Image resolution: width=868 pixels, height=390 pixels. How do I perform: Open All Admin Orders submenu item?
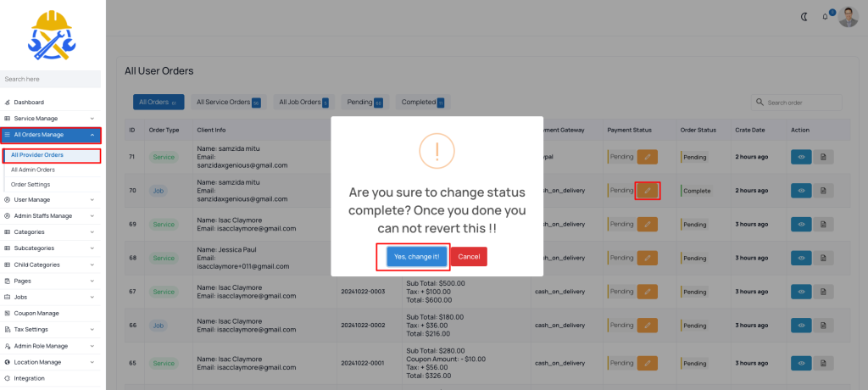tap(33, 170)
